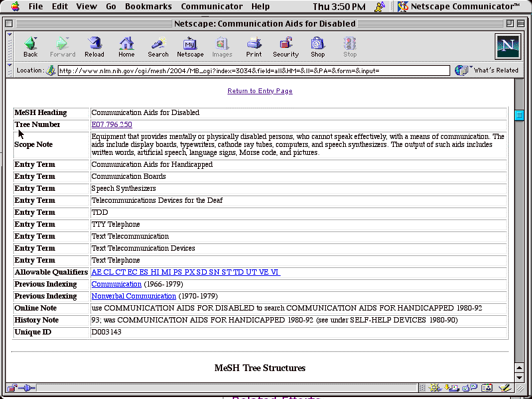Click the menu bar clock showing Thu 3:50 PM
The height and width of the screenshot is (399, 532).
coord(339,6)
